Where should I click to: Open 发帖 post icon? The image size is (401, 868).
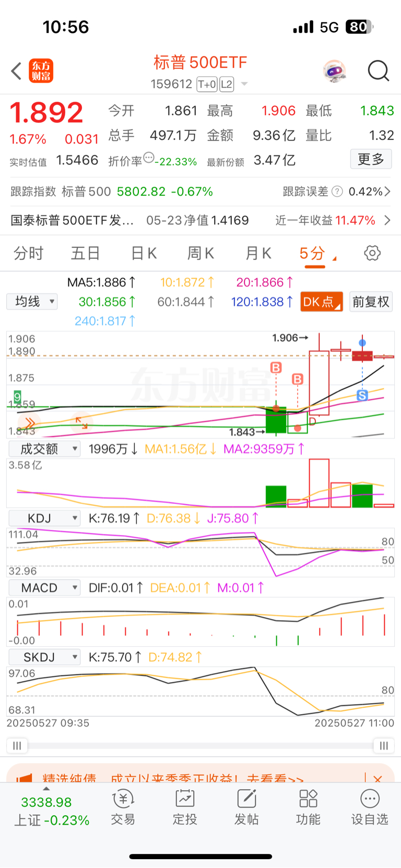click(x=246, y=807)
